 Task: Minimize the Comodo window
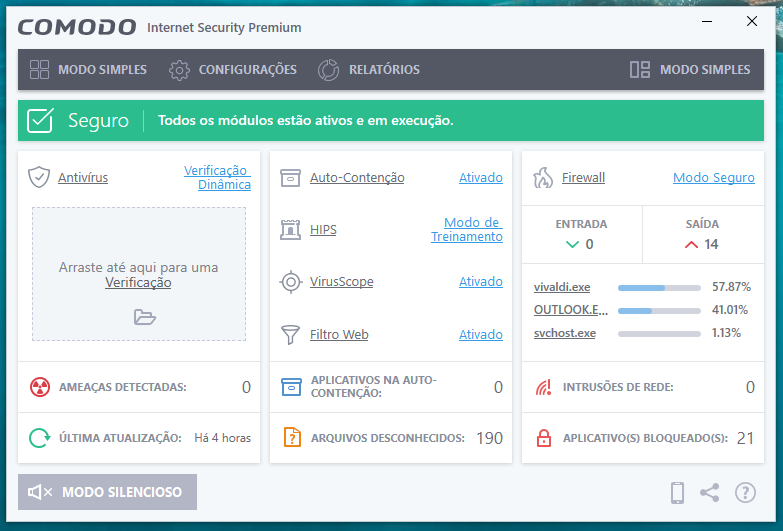[x=707, y=21]
